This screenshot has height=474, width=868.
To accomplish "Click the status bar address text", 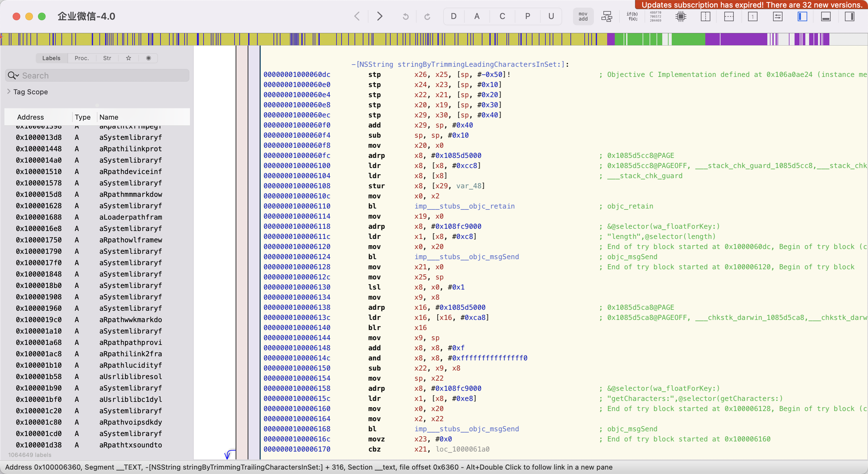I will click(308, 467).
